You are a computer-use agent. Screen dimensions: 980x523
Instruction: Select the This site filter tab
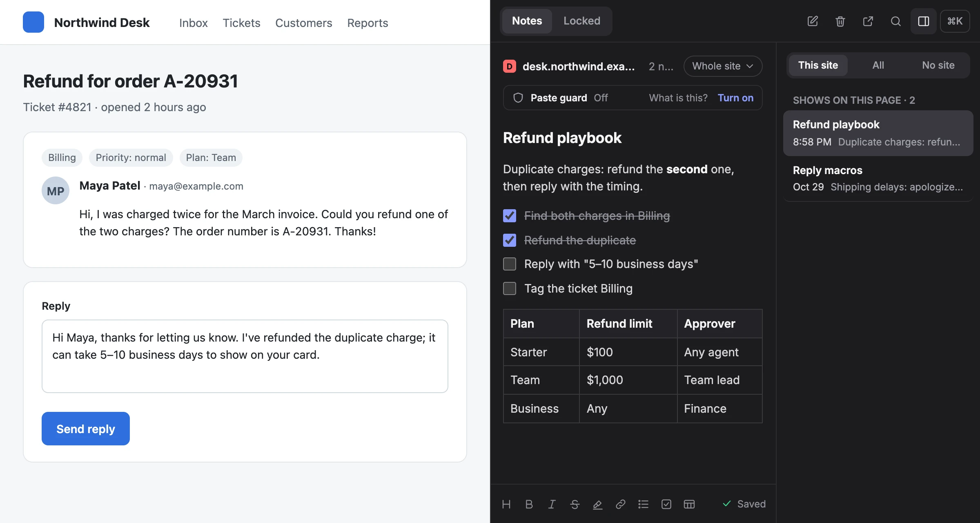818,65
